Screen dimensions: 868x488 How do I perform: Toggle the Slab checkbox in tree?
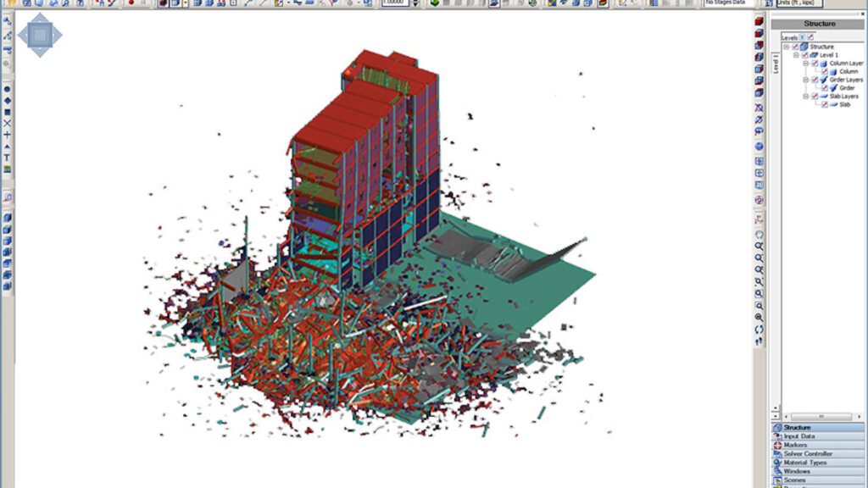(824, 104)
